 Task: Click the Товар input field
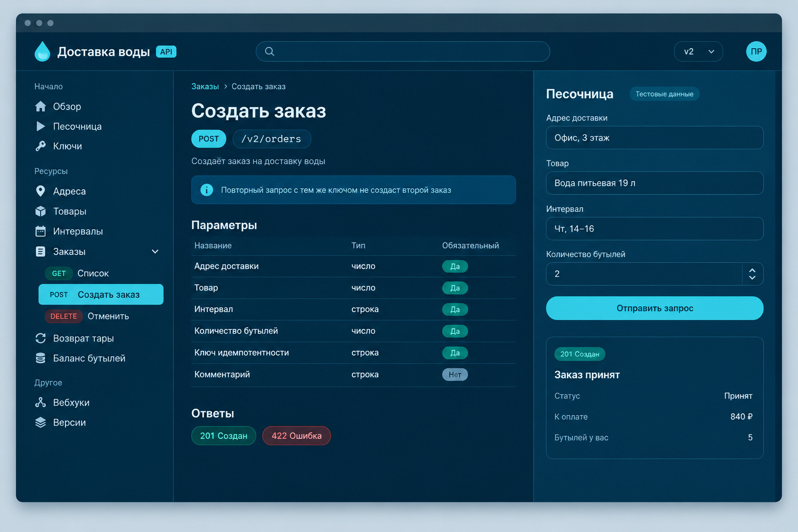[x=655, y=183]
